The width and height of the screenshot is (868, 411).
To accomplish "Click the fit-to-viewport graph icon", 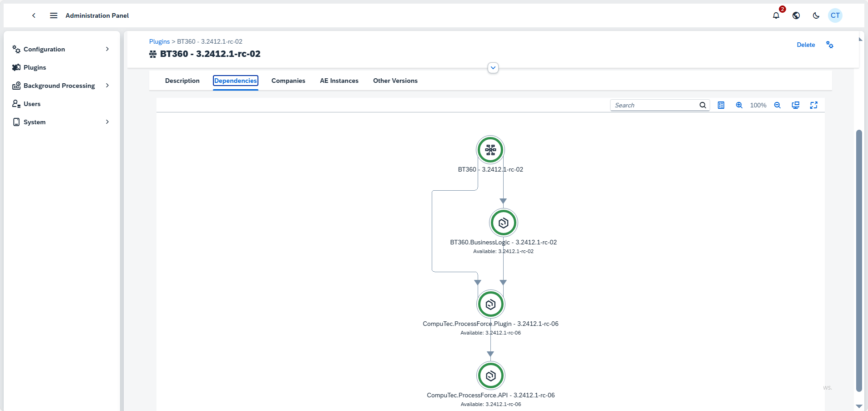I will [x=796, y=105].
